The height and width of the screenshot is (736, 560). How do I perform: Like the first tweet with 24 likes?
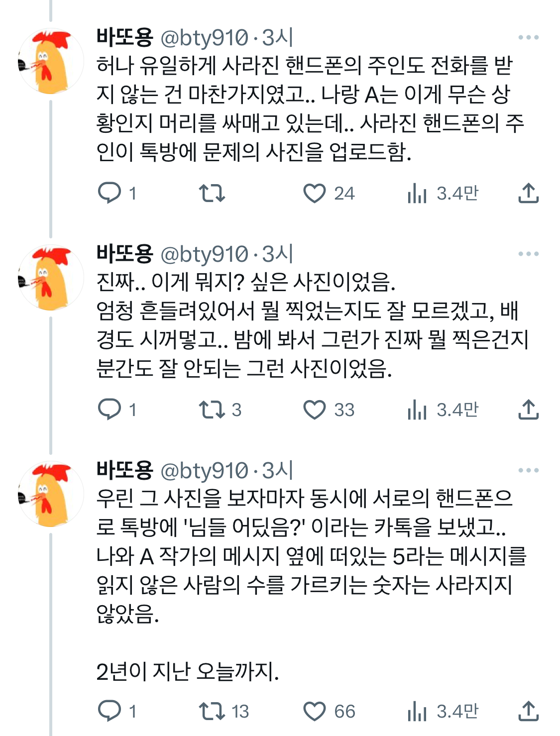[315, 193]
